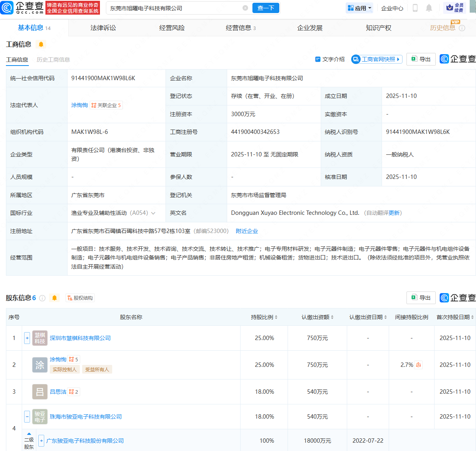Click info icon next to 股东信息 count
This screenshot has height=451, width=476.
point(42,298)
